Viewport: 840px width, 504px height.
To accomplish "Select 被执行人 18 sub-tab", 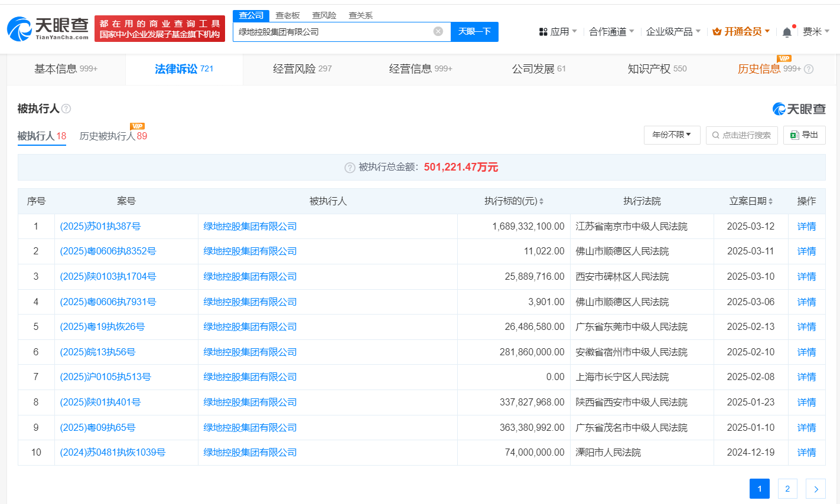I will pos(41,136).
